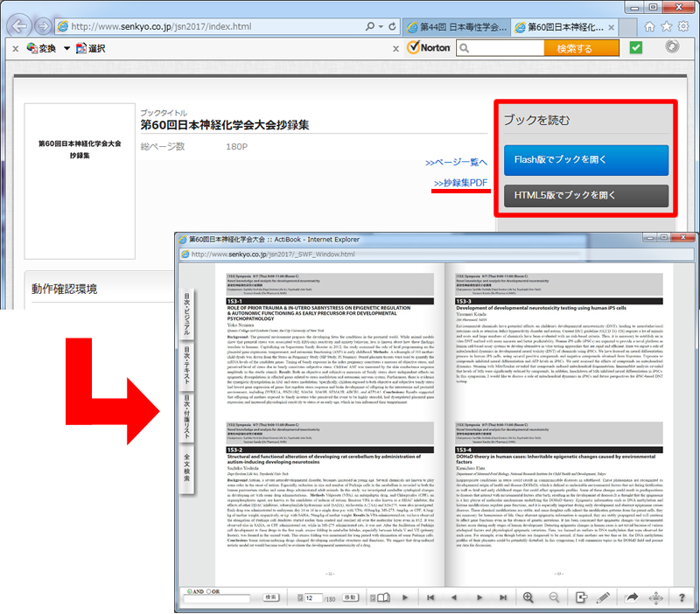Close the 第60回日本神経化 browser tab

pos(611,28)
